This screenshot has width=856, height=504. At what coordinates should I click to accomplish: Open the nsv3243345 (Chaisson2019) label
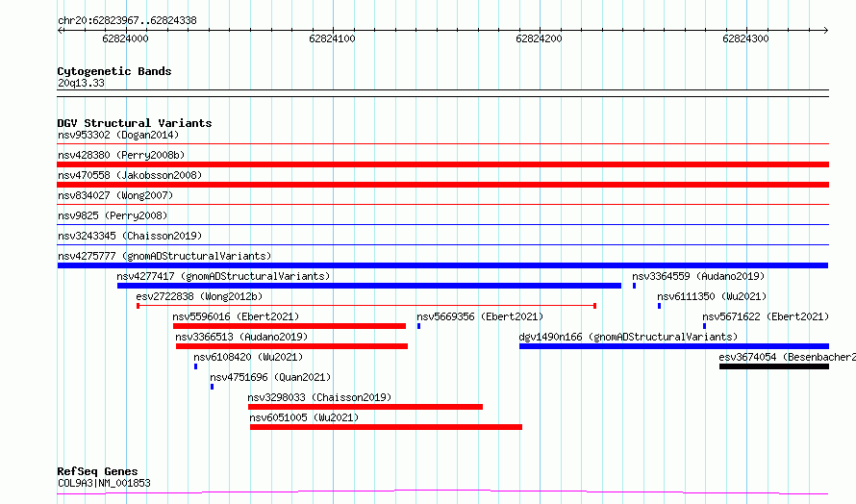130,236
